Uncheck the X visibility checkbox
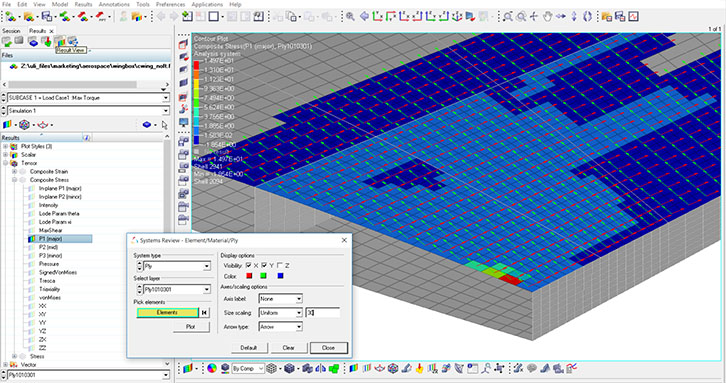 tap(249, 265)
